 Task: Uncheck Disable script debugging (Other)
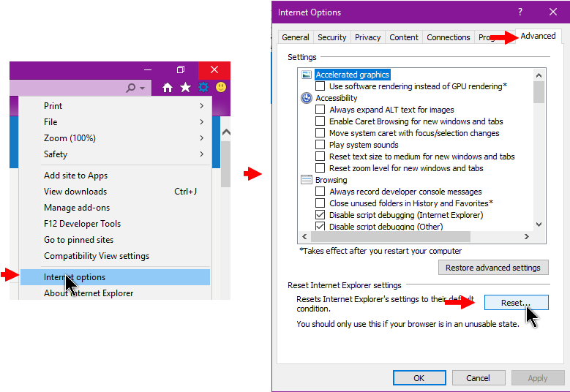pos(320,226)
